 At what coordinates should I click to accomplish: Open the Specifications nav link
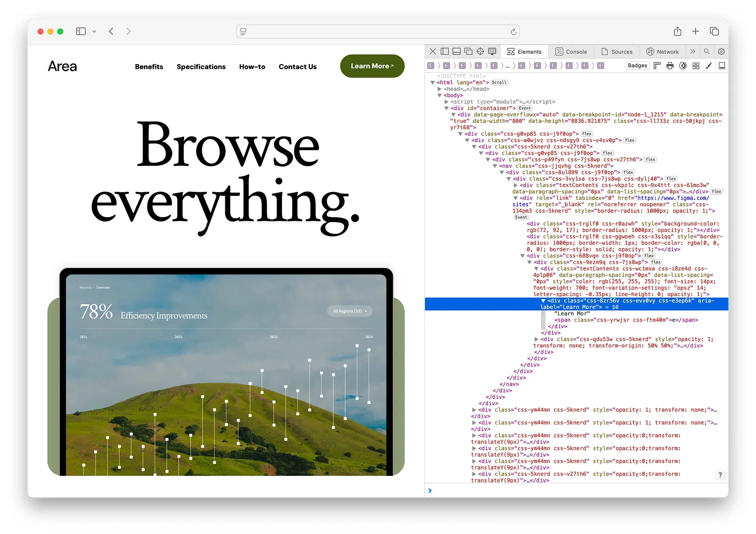click(x=201, y=66)
